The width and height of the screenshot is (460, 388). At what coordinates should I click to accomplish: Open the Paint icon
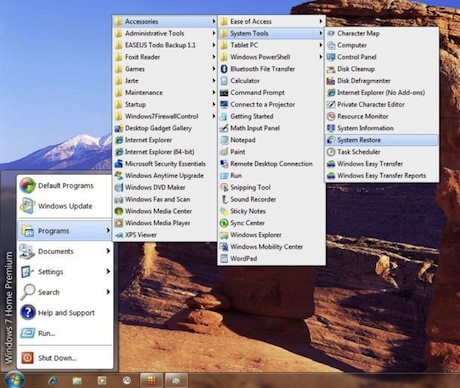[224, 152]
